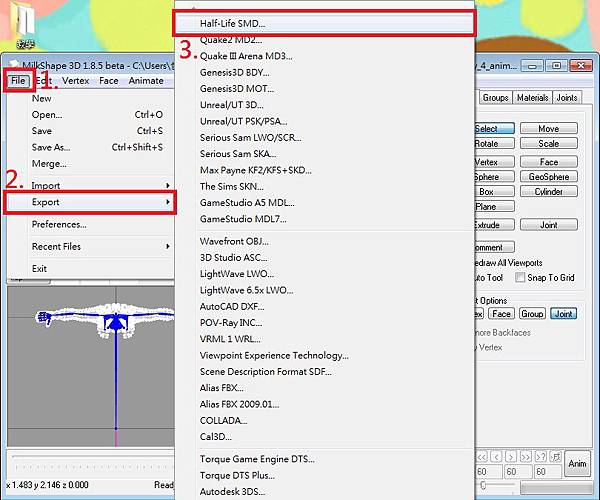Screen dimensions: 600x500
Task: Choose 3D Studio ASC... export
Action: pyautogui.click(x=324, y=258)
